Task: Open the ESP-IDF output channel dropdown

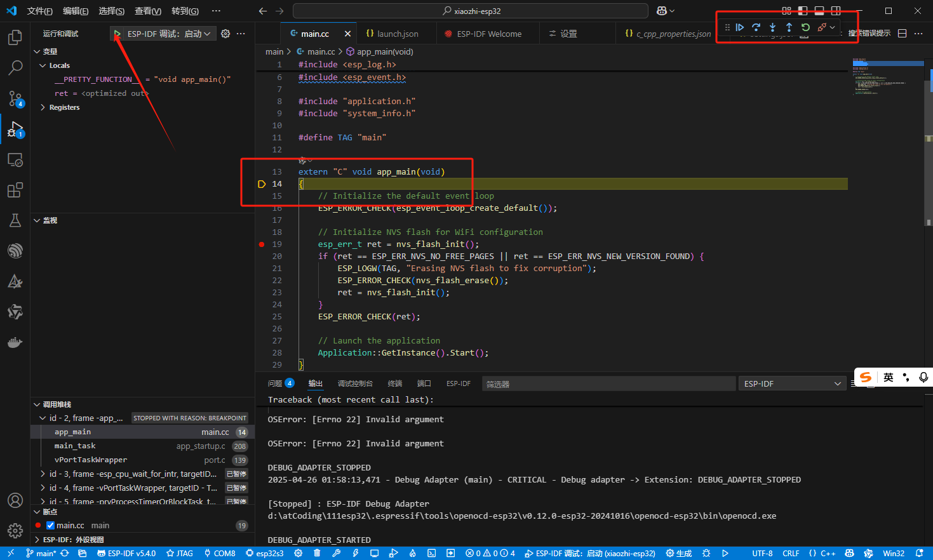Action: pos(792,384)
